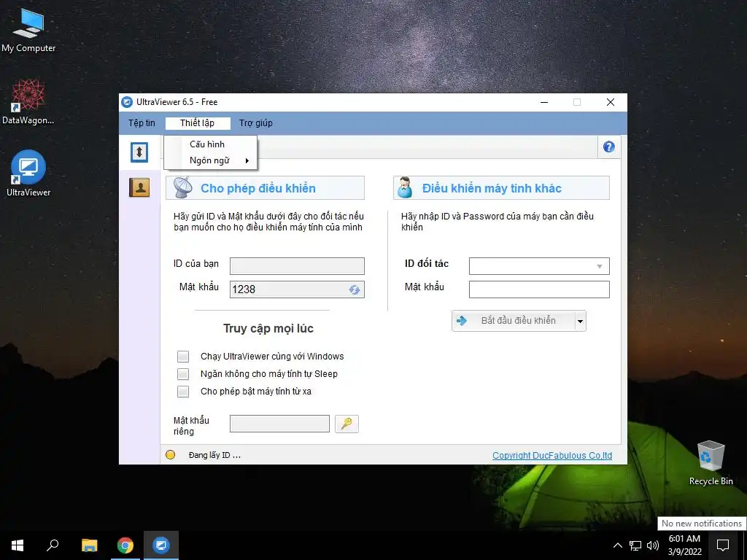This screenshot has width=747, height=560.
Task: Minimize the UltraViewer window
Action: tap(544, 102)
